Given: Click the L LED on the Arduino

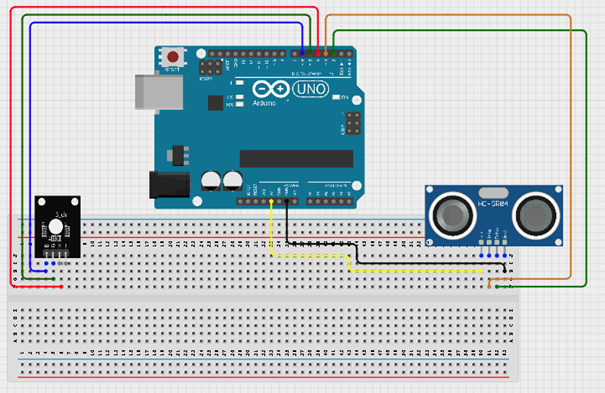Looking at the screenshot, I should coord(240,83).
